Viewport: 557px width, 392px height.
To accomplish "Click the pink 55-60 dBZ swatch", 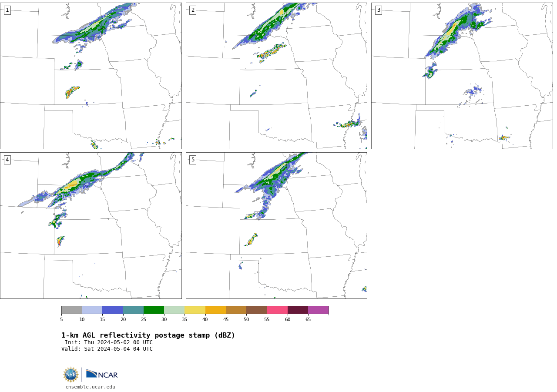I will pos(277,310).
